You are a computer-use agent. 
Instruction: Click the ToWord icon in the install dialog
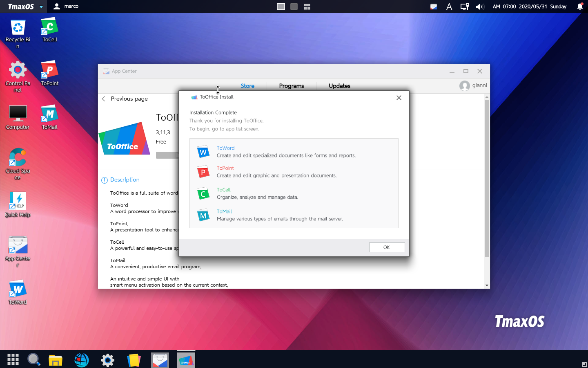pyautogui.click(x=203, y=151)
